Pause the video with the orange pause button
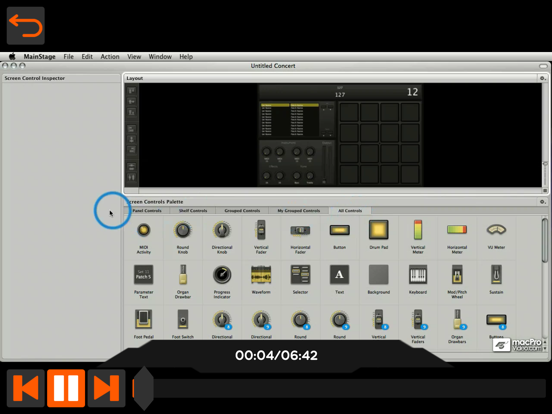 tap(66, 388)
